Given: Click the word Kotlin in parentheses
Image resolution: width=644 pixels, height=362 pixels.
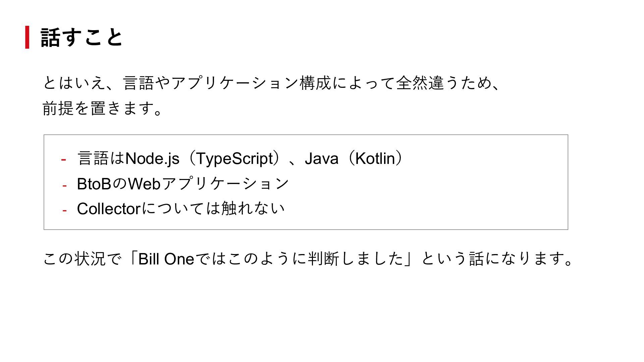Looking at the screenshot, I should click(x=375, y=159).
